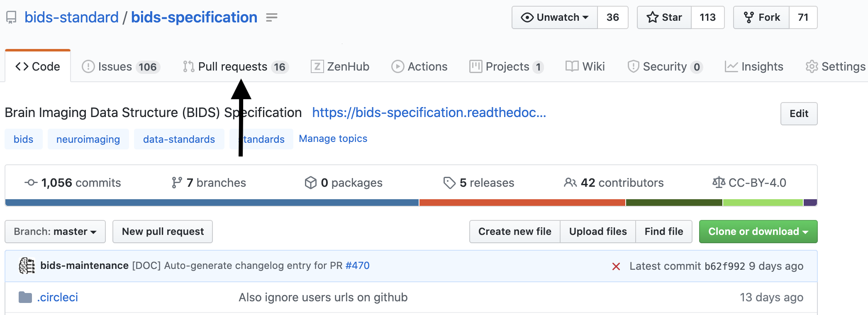Viewport: 868px width, 315px height.
Task: Expand the Branch: master selector
Action: pos(55,232)
